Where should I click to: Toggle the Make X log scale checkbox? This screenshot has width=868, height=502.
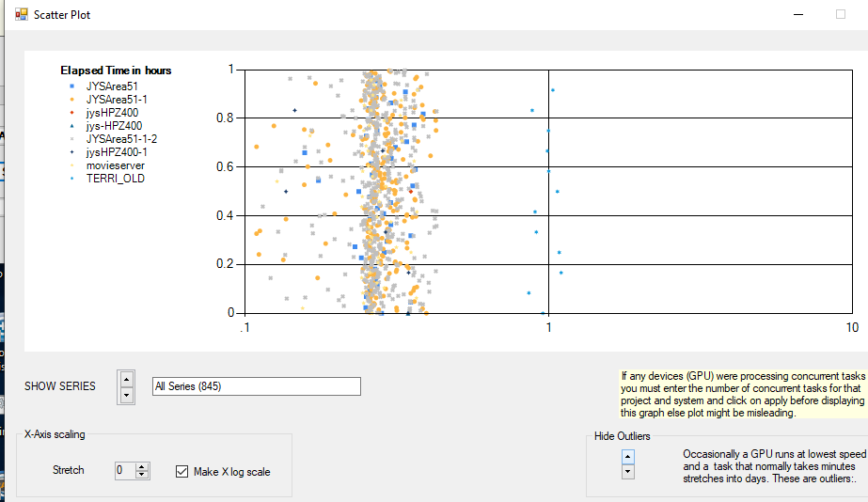181,472
